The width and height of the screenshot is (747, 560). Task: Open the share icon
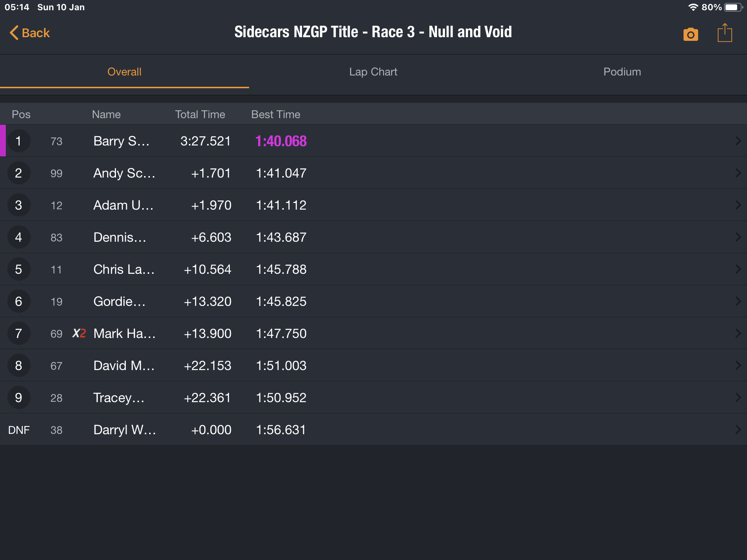(x=724, y=33)
